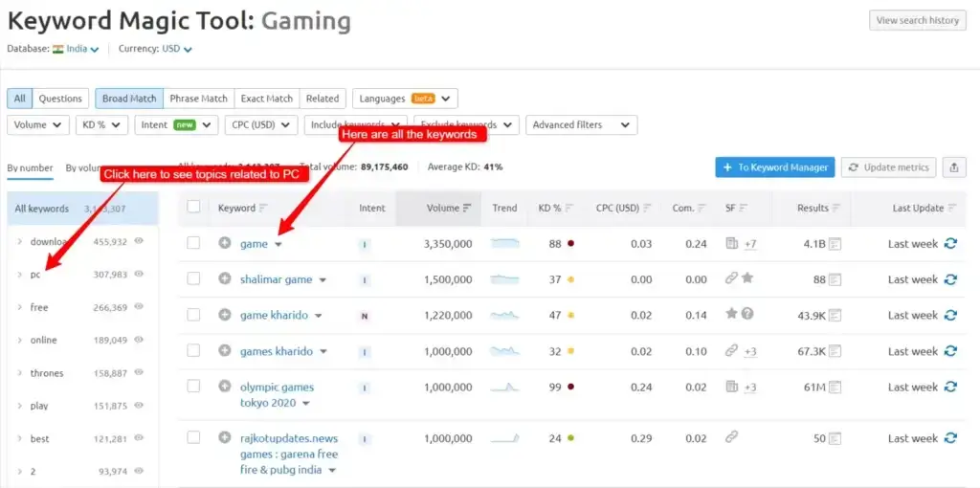Click View search history button
980x488 pixels.
tap(917, 21)
